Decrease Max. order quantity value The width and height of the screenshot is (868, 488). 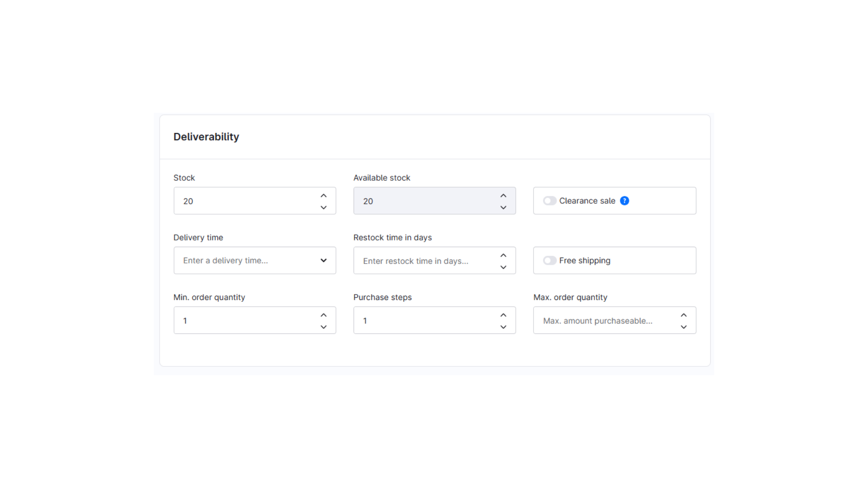tap(684, 327)
